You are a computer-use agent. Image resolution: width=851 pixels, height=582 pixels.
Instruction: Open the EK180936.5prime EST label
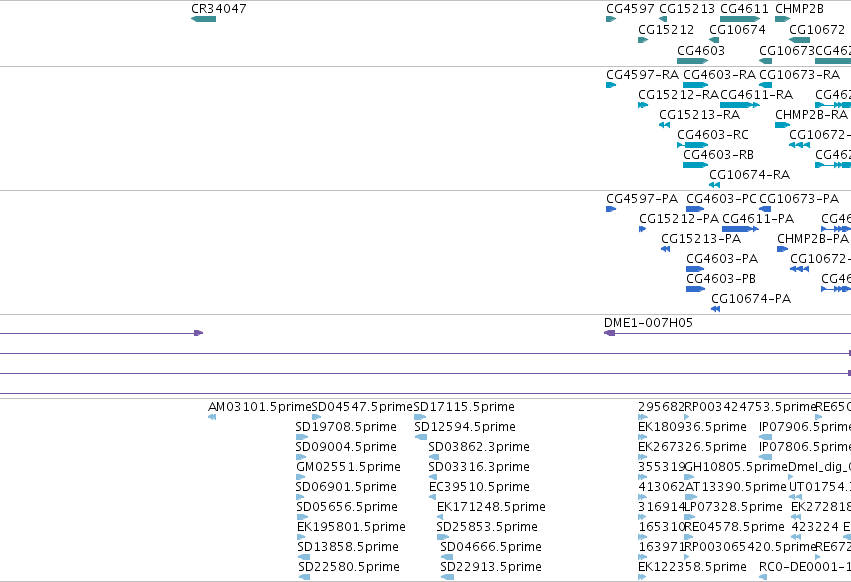coord(693,427)
